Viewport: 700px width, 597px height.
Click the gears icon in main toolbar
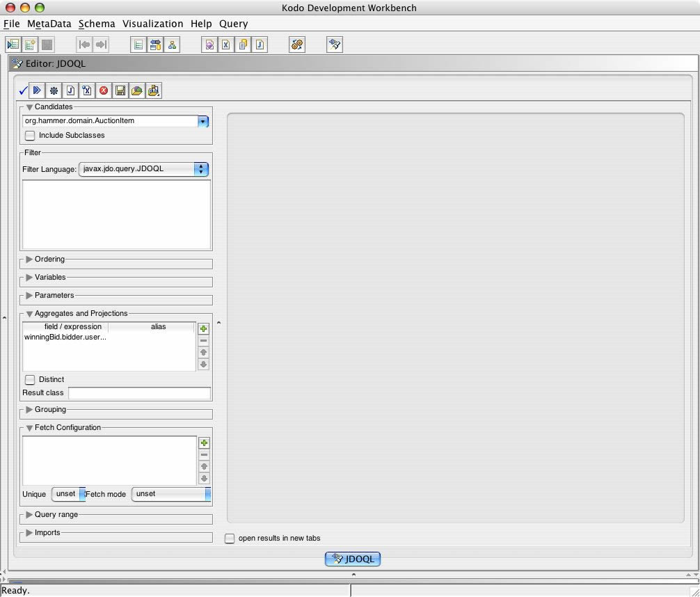(297, 45)
